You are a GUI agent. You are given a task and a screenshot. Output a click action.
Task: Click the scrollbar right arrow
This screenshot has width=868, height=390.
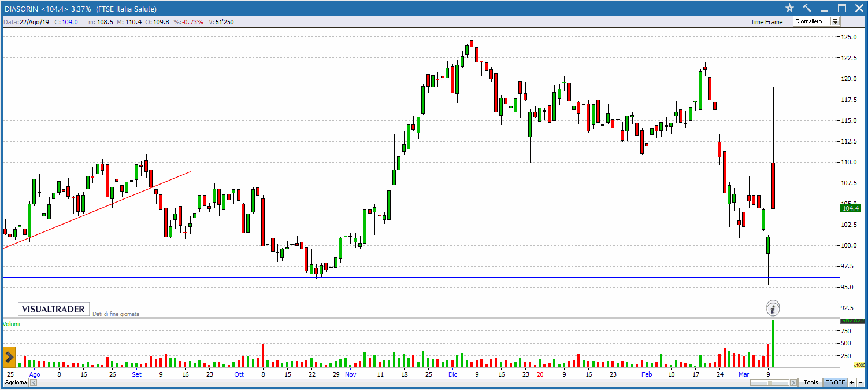[794, 382]
